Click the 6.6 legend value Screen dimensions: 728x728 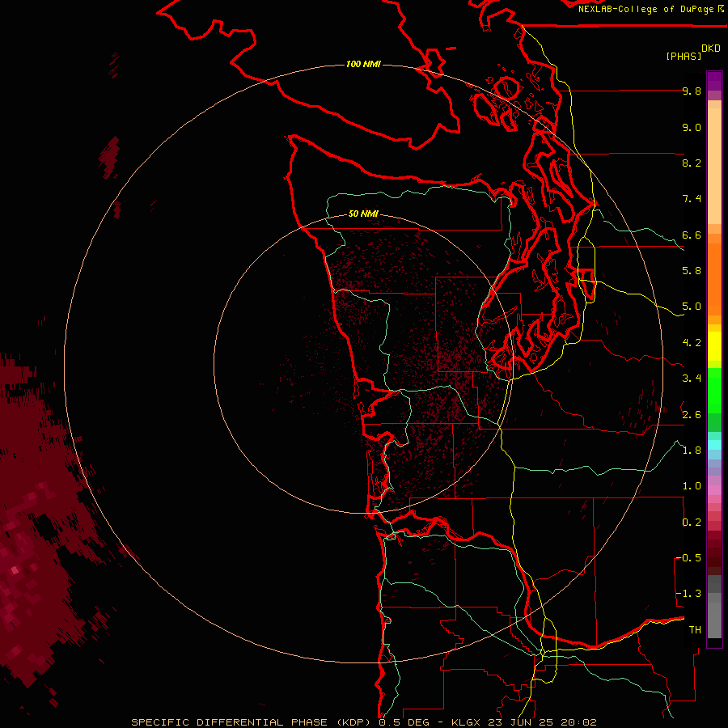692,235
